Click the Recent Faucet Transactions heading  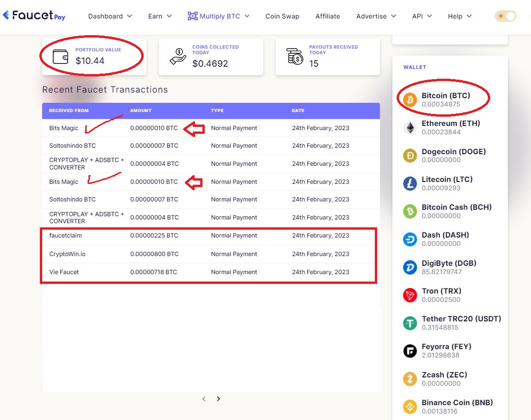(x=105, y=89)
